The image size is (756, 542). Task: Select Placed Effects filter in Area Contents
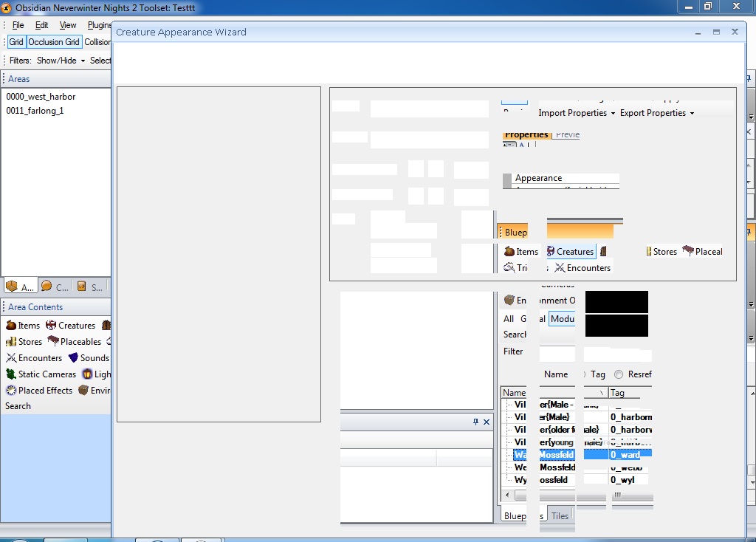pyautogui.click(x=39, y=390)
